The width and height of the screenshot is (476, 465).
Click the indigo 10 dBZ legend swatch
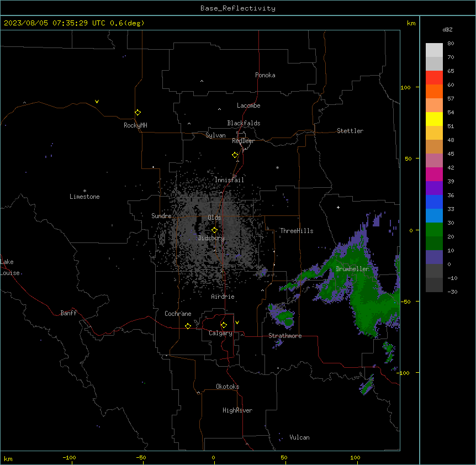pyautogui.click(x=434, y=257)
